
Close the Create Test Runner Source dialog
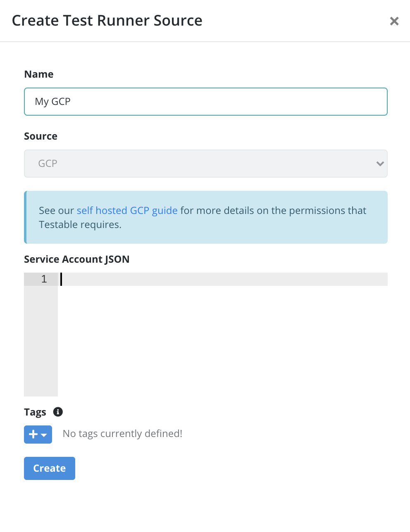[394, 21]
